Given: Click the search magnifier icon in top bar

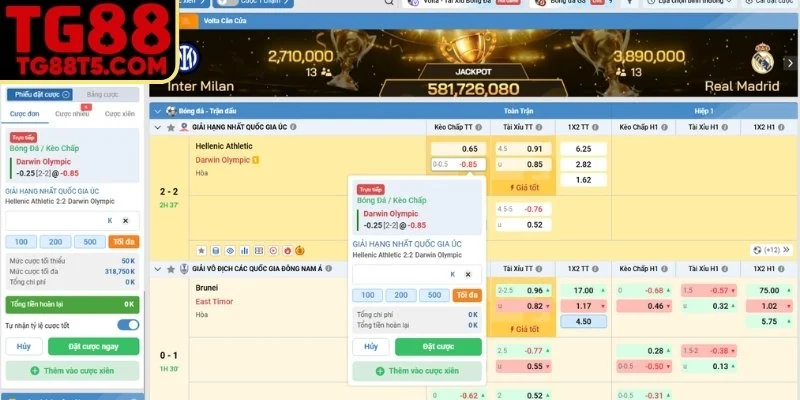Looking at the screenshot, I should pyautogui.click(x=389, y=2).
